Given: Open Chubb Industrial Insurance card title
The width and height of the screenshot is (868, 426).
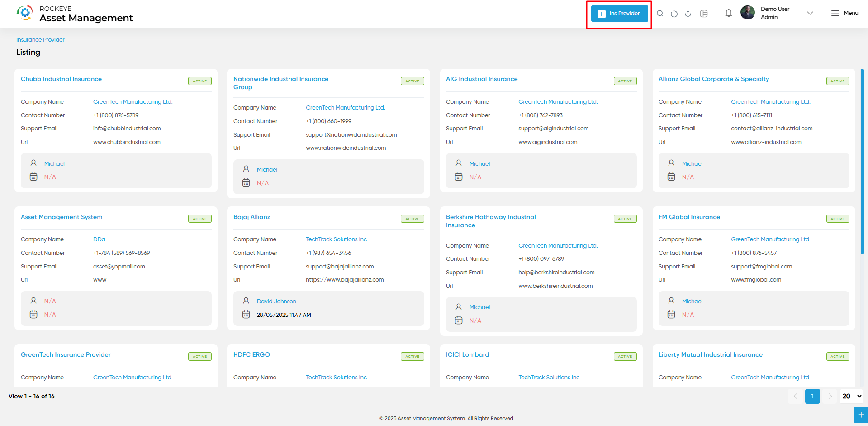Looking at the screenshot, I should 61,79.
